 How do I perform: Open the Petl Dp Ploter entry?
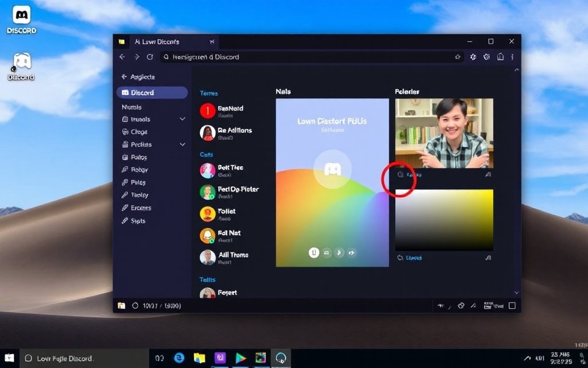(230, 192)
